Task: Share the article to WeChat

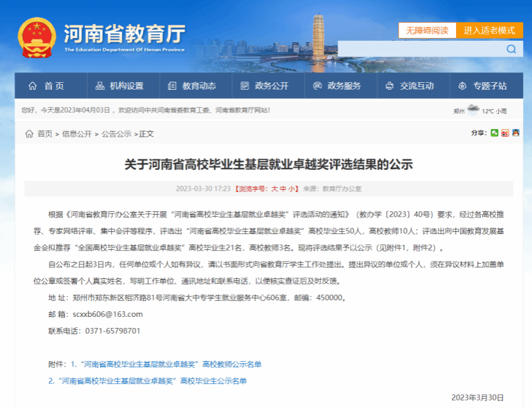Action: (x=494, y=133)
